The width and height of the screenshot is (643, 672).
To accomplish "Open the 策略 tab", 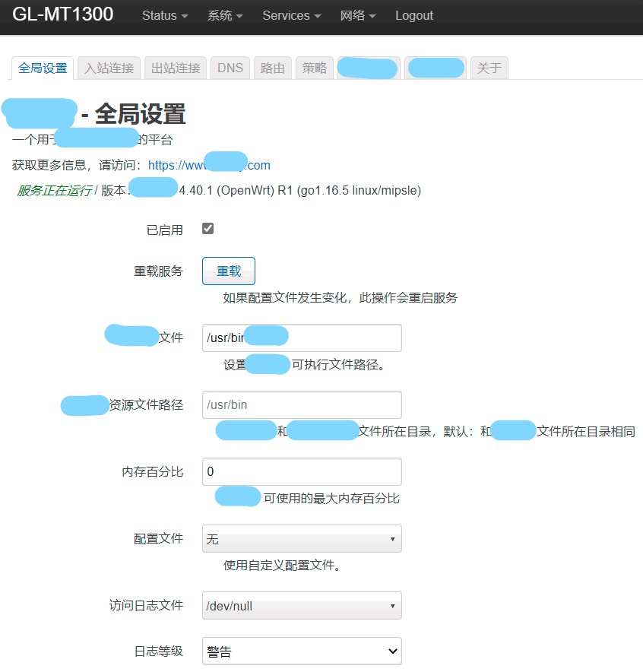I will (x=314, y=67).
